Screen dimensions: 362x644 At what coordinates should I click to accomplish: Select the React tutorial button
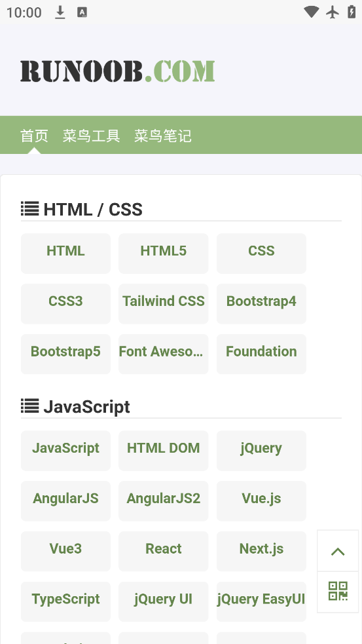(x=164, y=551)
